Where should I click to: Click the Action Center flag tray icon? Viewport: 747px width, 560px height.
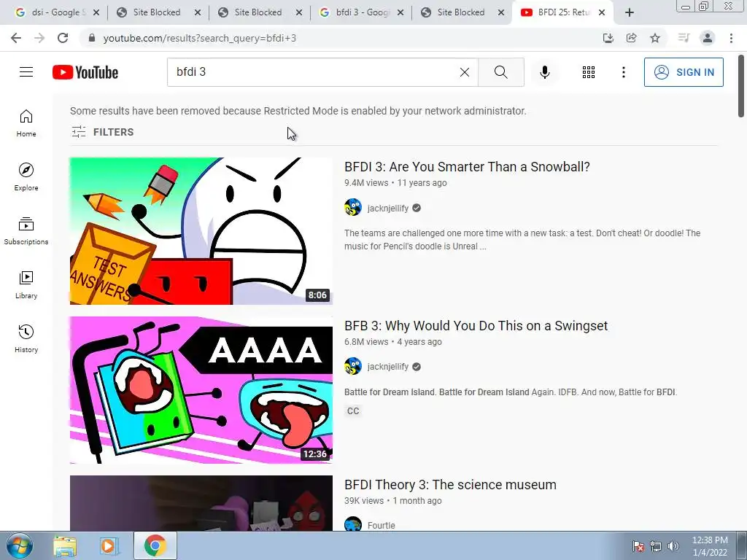click(x=638, y=546)
